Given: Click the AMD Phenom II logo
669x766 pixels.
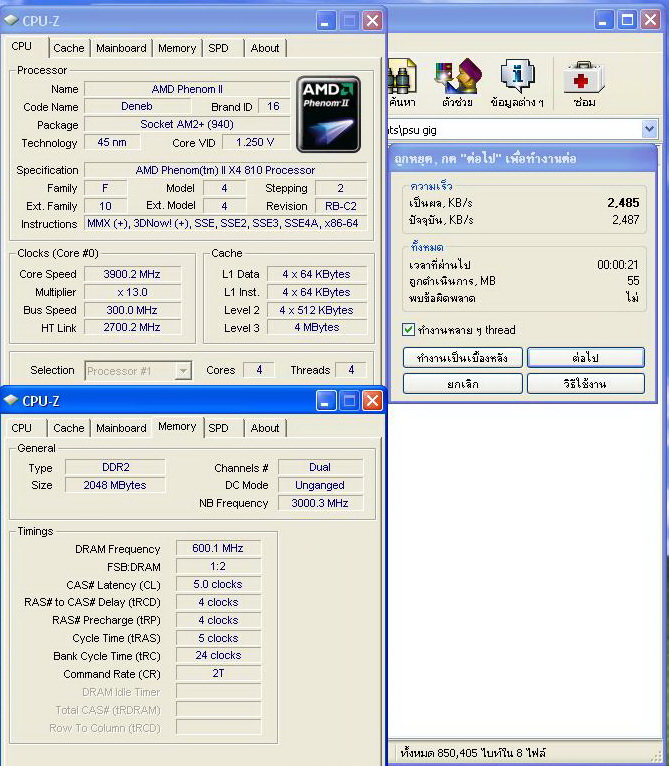Looking at the screenshot, I should tap(328, 114).
